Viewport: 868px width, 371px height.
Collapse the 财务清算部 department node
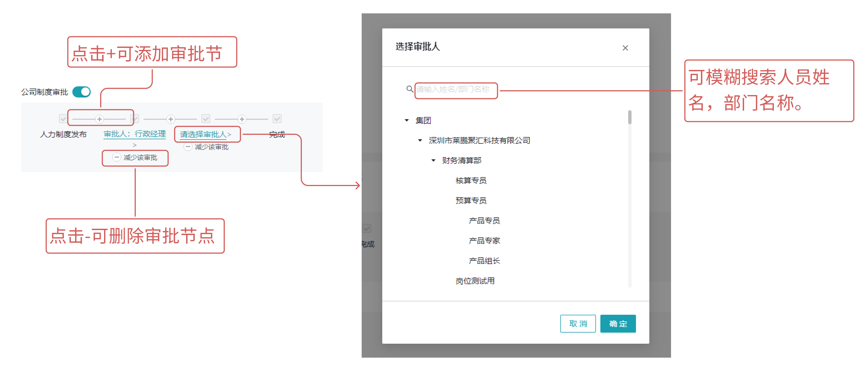[433, 160]
